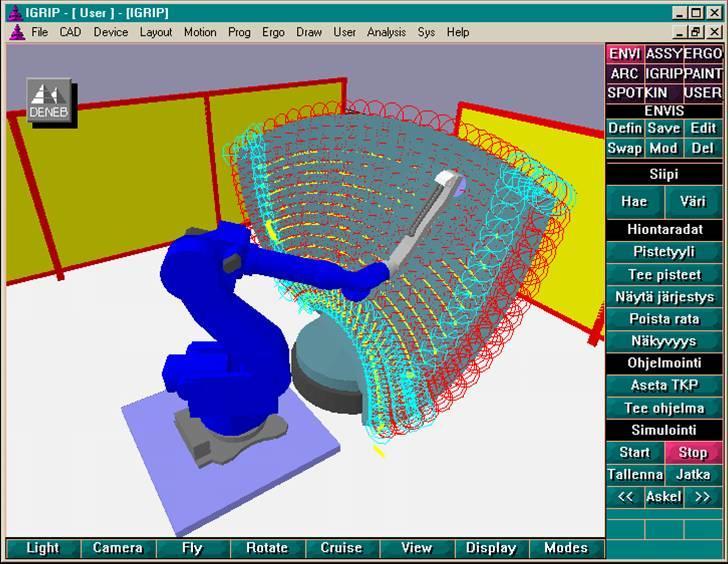Click the Aseta TKP button
This screenshot has height=564, width=728.
click(664, 385)
